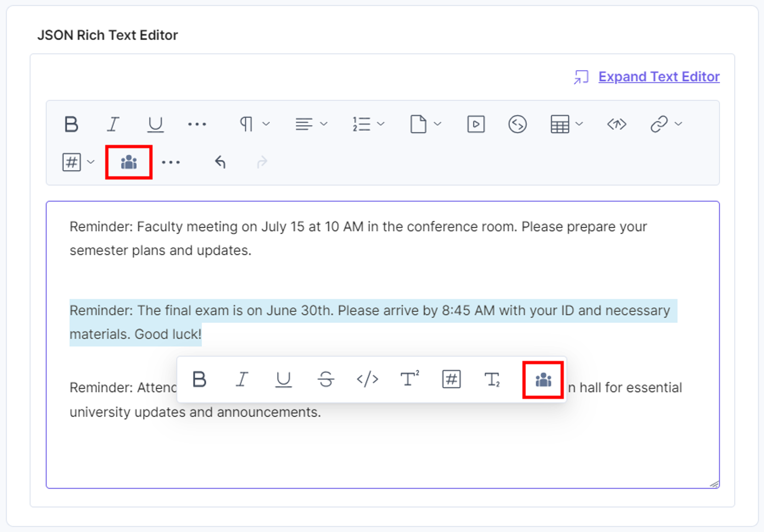Open the HTML source view

coord(617,124)
